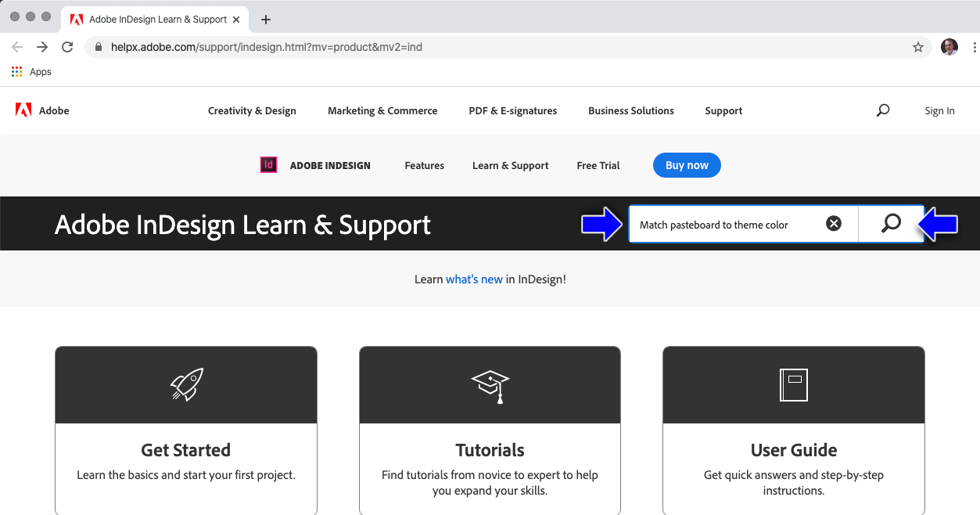View site info via the padlock

(x=99, y=47)
